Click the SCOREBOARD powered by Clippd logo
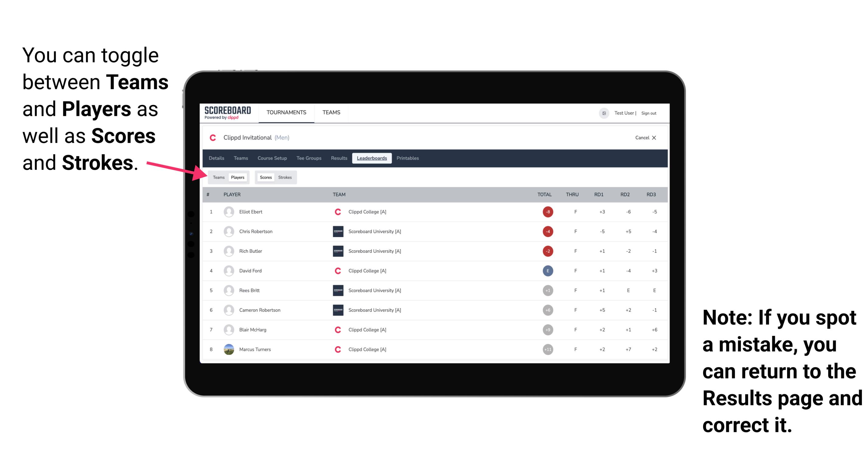The image size is (868, 467). (x=227, y=113)
